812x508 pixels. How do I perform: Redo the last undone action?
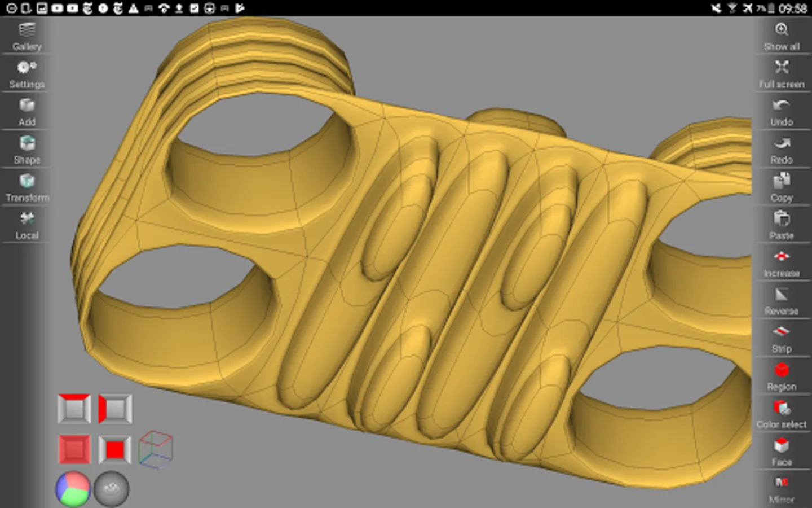(x=782, y=150)
